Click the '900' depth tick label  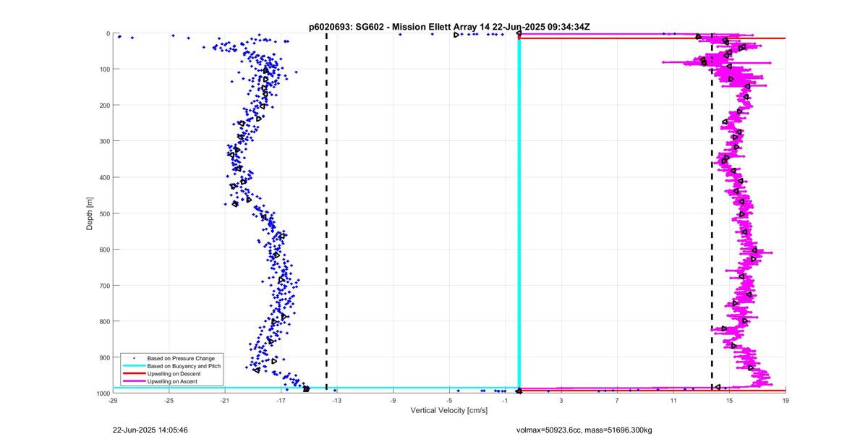[x=104, y=357]
